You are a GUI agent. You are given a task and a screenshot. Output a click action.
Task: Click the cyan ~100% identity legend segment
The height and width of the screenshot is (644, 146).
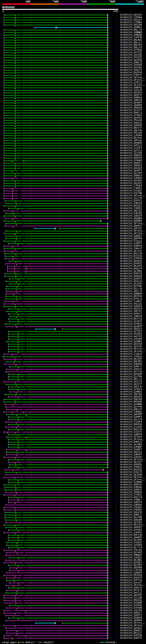pyautogui.click(x=130, y=4)
